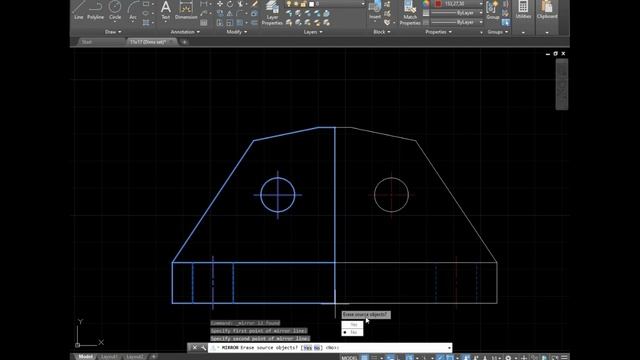Select the Rectangle draw tool

[146, 4]
